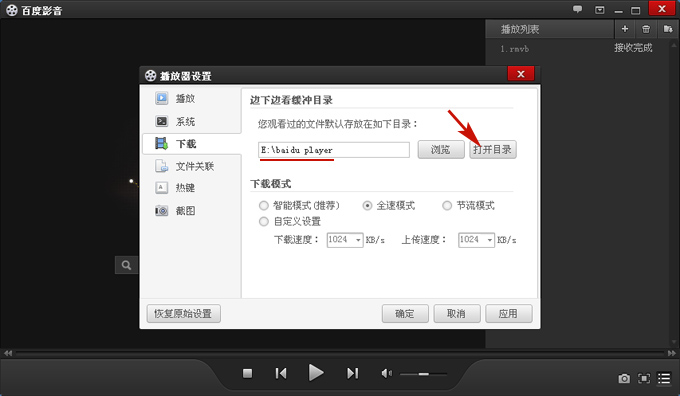The height and width of the screenshot is (396, 680).
Task: Toggle fullscreen mode icon
Action: click(644, 379)
